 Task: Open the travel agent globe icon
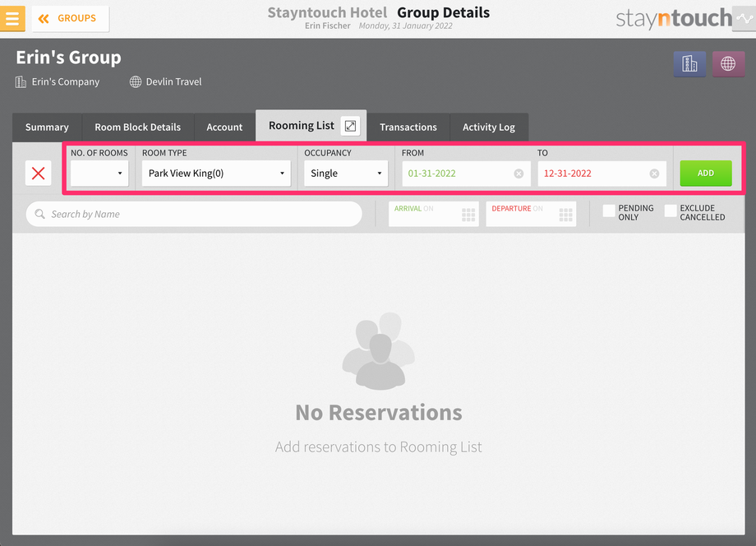728,63
